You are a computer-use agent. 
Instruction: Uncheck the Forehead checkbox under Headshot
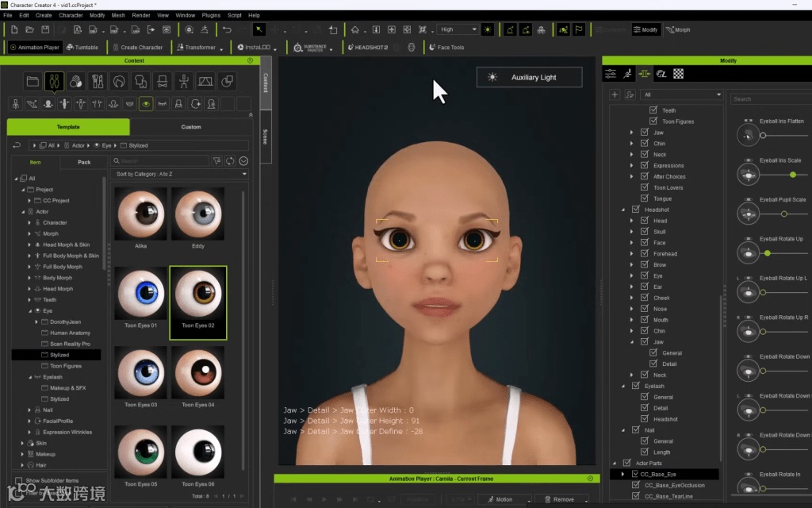tap(644, 254)
